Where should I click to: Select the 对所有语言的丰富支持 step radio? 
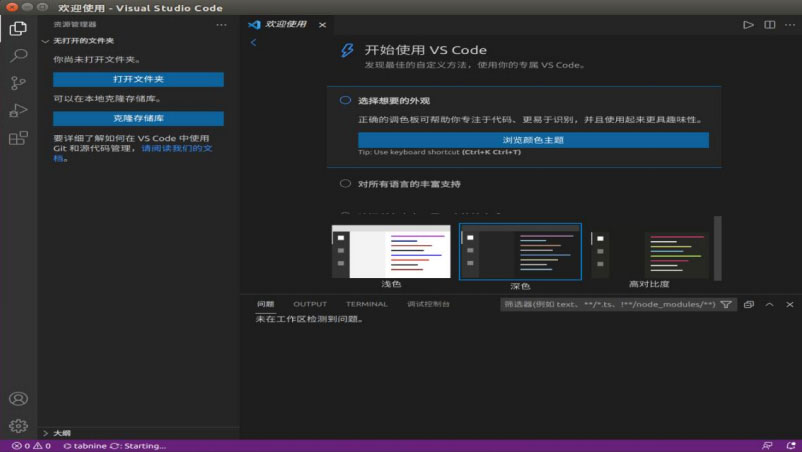(x=345, y=184)
